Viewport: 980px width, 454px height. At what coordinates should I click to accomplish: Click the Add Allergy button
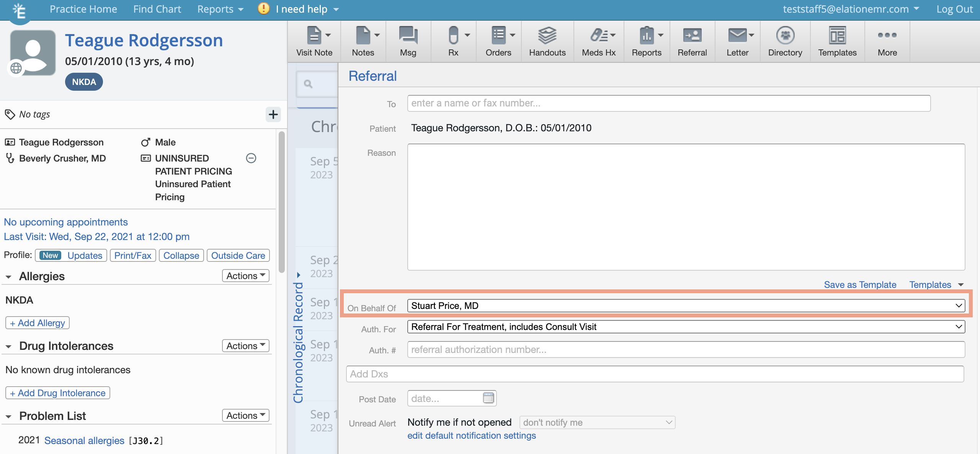38,323
